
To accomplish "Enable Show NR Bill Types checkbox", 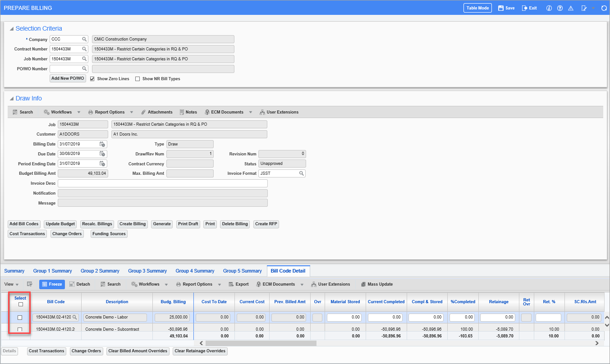I will point(138,79).
